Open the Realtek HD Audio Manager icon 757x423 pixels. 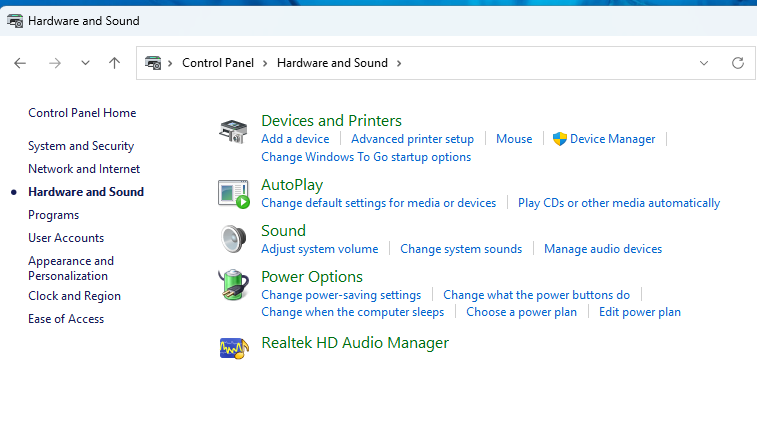pos(234,346)
